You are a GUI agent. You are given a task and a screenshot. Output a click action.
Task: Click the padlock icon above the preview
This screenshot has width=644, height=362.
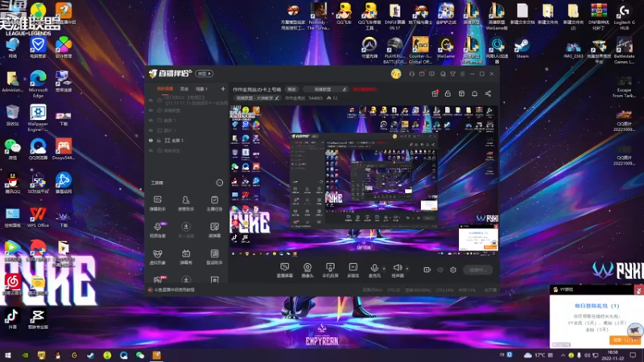click(x=448, y=93)
